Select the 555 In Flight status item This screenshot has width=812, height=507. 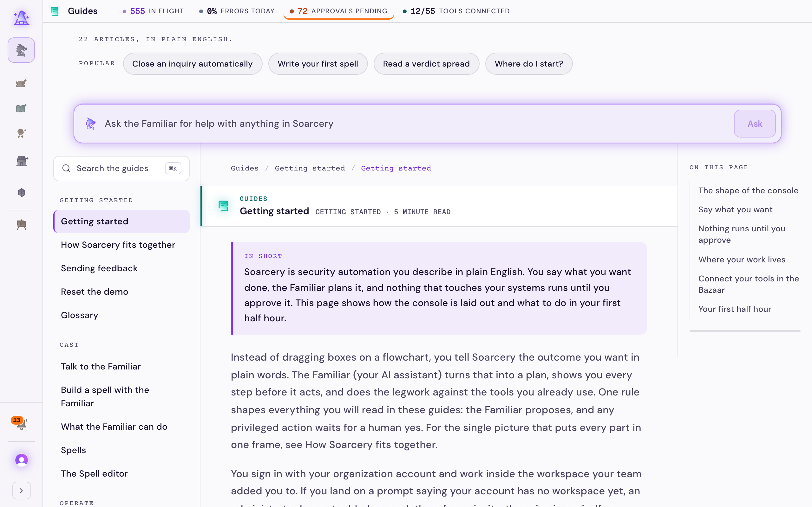pyautogui.click(x=153, y=11)
